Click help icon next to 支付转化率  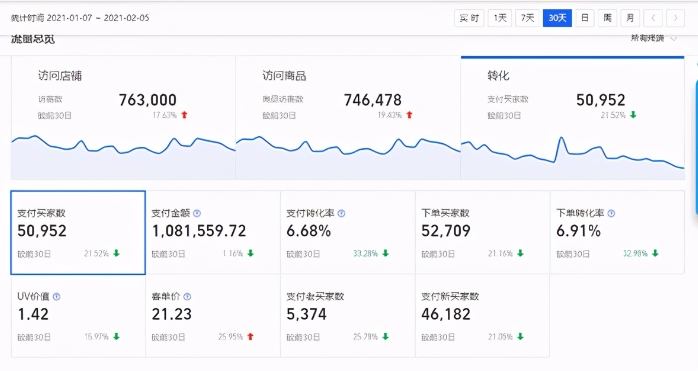pos(341,213)
